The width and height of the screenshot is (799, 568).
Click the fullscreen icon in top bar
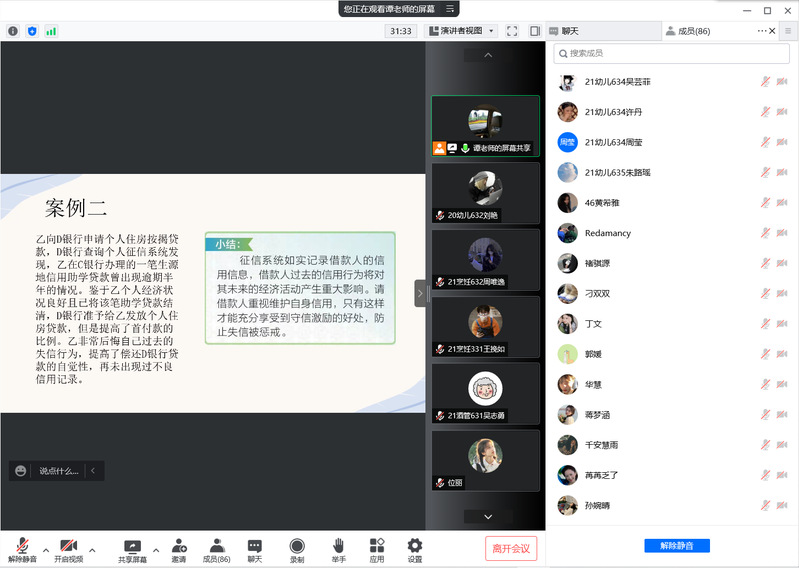(x=512, y=31)
